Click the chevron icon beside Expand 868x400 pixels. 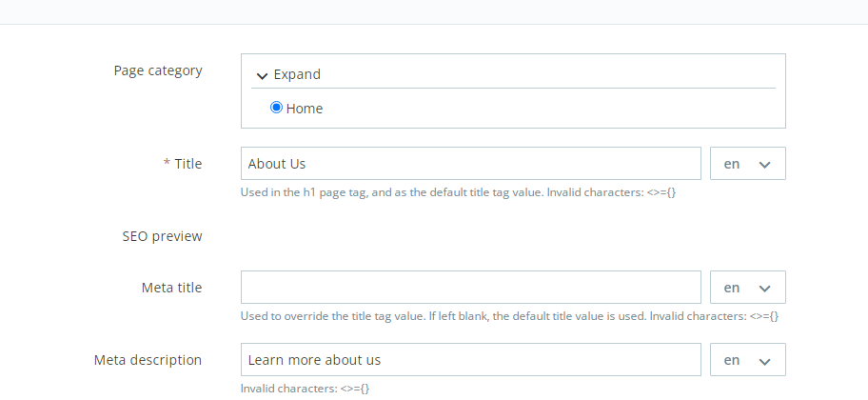pyautogui.click(x=262, y=75)
